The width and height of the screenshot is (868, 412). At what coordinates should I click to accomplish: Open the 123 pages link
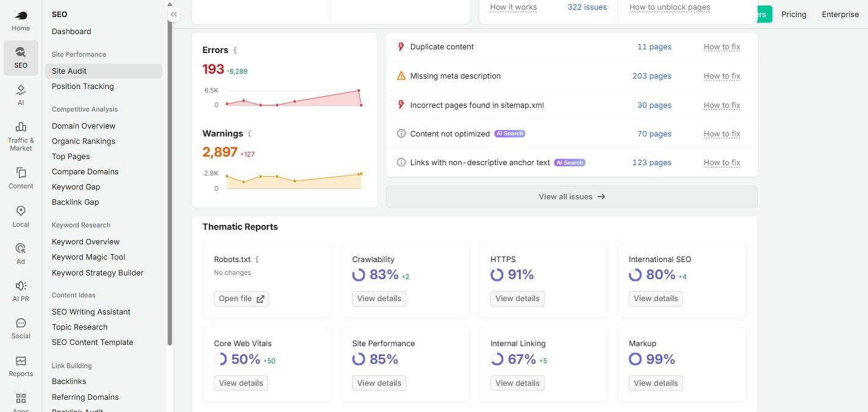(652, 162)
